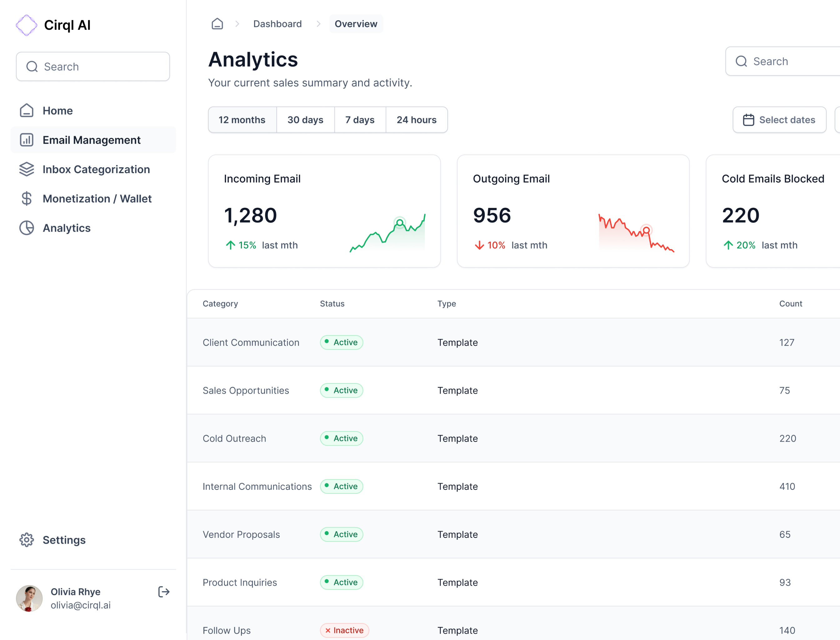The width and height of the screenshot is (840, 640).
Task: Open Analytics in the sidebar
Action: [93, 228]
